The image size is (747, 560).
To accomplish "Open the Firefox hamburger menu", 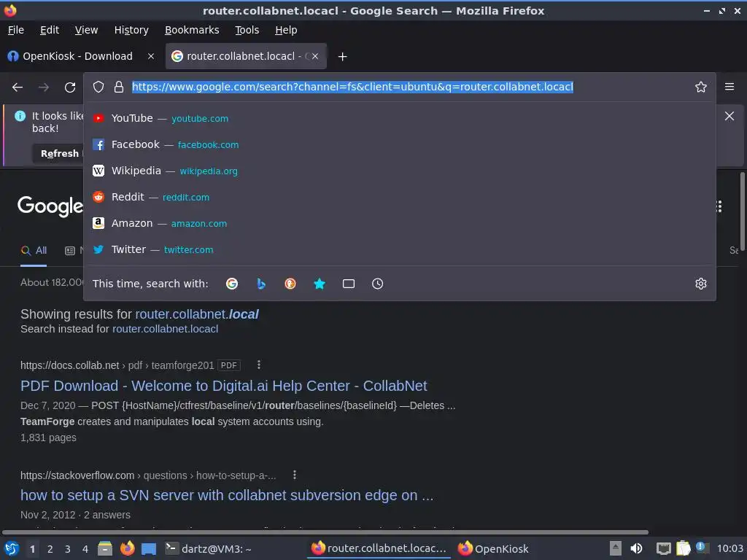I will click(729, 87).
